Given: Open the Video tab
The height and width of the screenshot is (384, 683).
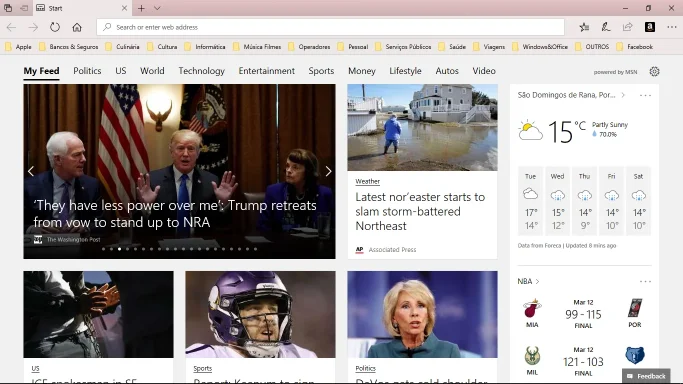Looking at the screenshot, I should point(484,71).
